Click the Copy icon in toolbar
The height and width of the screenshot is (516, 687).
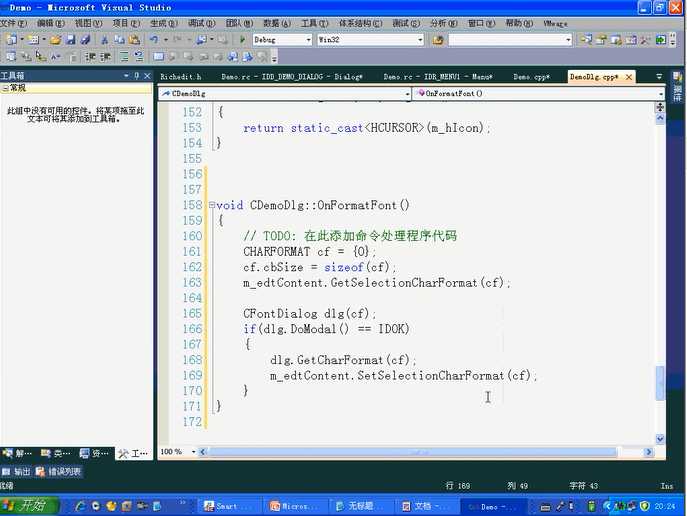(x=119, y=40)
